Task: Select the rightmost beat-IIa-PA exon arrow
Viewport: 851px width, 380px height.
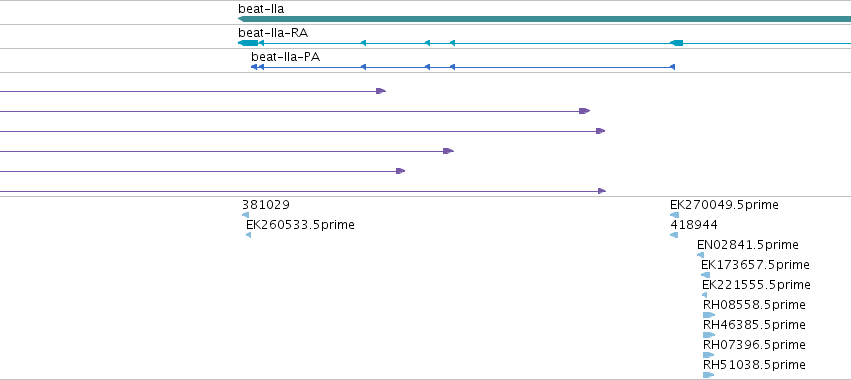Action: coord(672,67)
